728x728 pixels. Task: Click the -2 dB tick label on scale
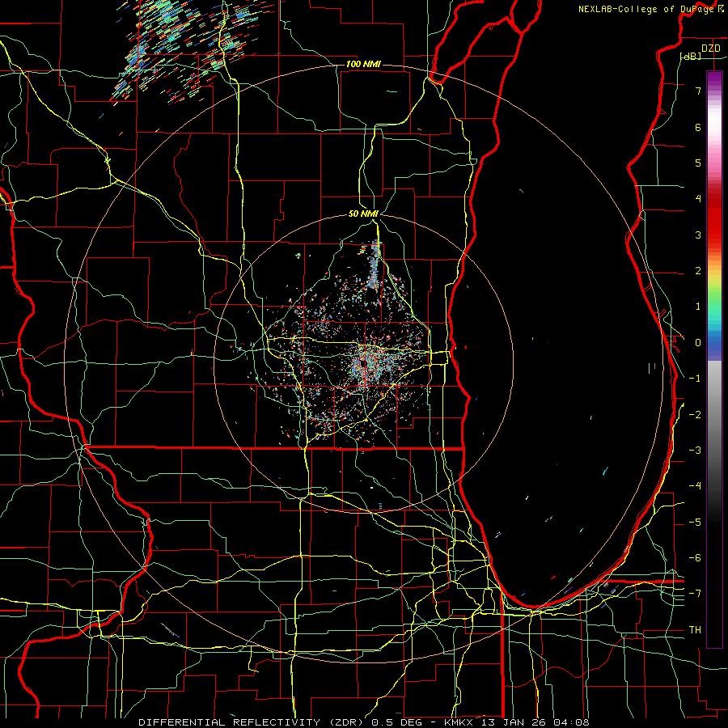[x=695, y=415]
